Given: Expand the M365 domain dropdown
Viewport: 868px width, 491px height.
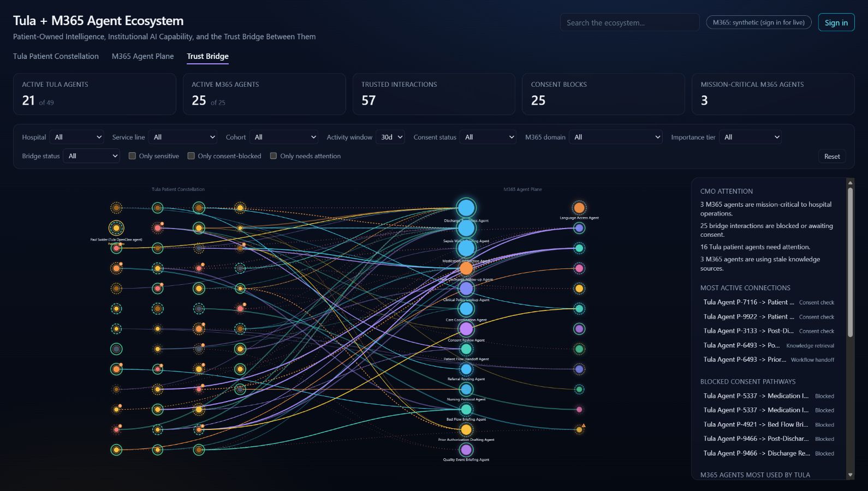Looking at the screenshot, I should pyautogui.click(x=616, y=137).
